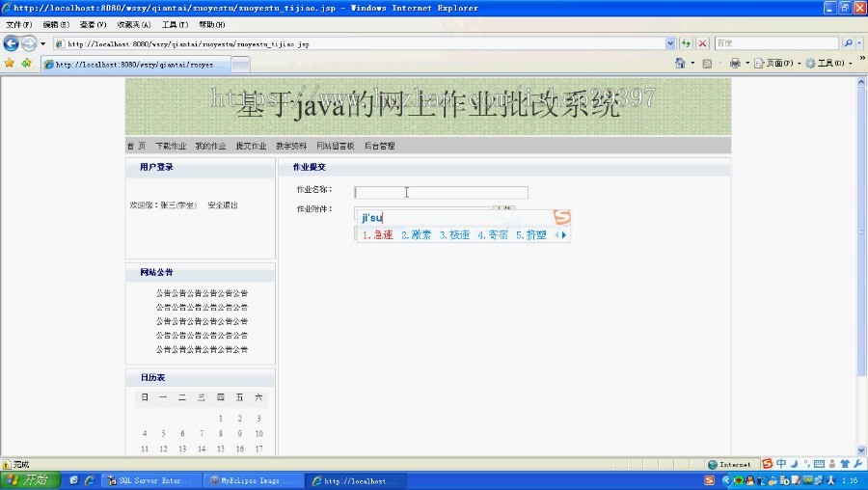Open 我的作业 navigation link
The height and width of the screenshot is (490, 868).
pos(210,146)
